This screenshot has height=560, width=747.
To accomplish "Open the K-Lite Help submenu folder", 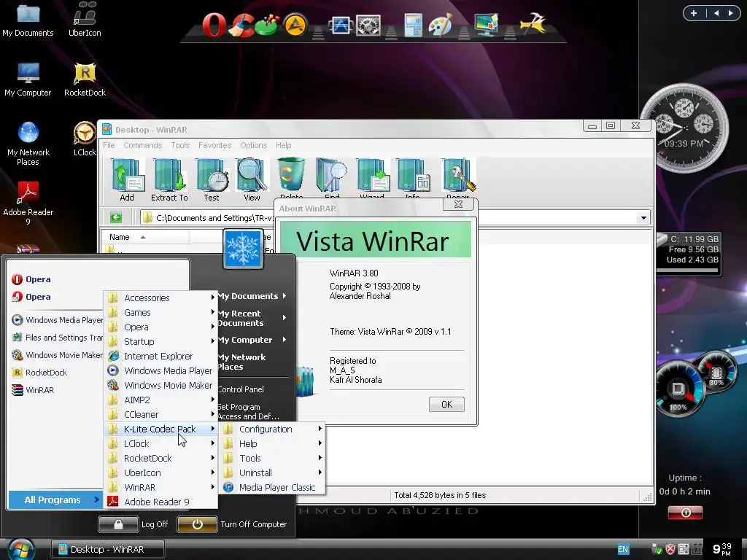I will point(273,443).
